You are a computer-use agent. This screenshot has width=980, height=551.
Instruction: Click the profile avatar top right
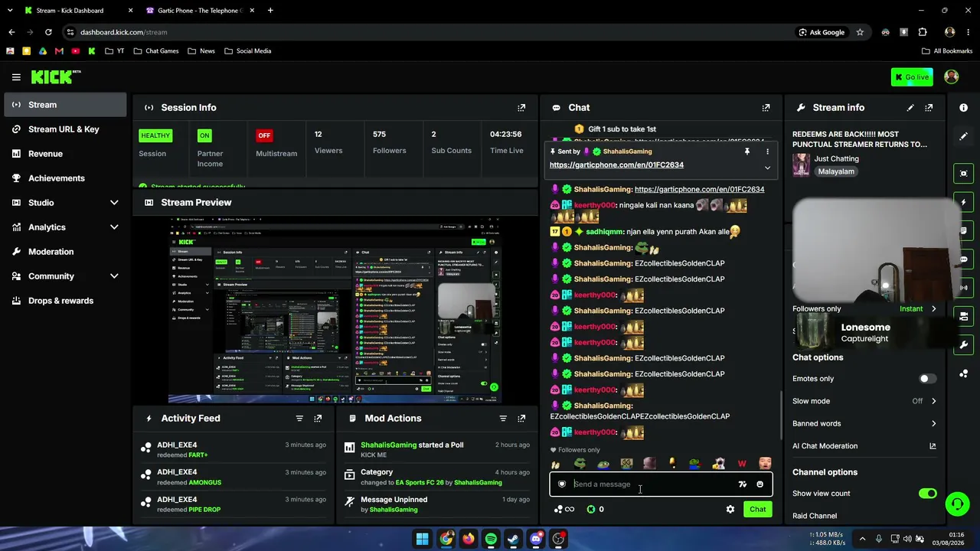(951, 77)
